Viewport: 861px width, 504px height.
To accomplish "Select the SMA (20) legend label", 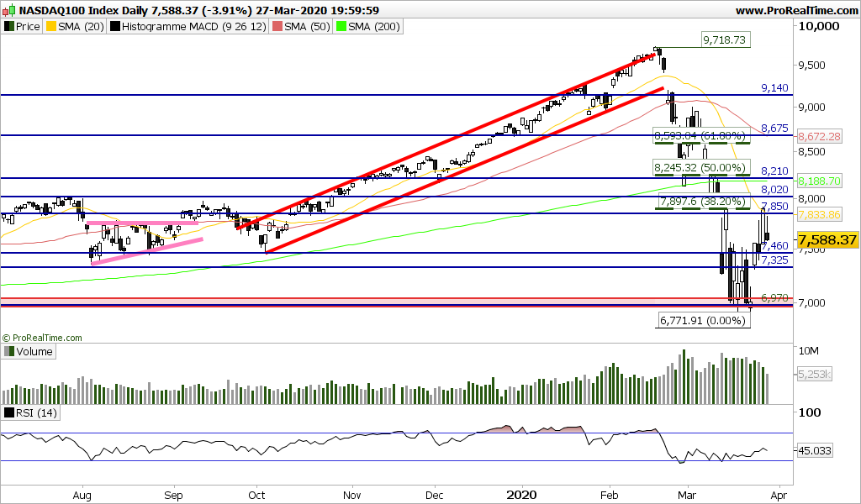I will tap(81, 26).
